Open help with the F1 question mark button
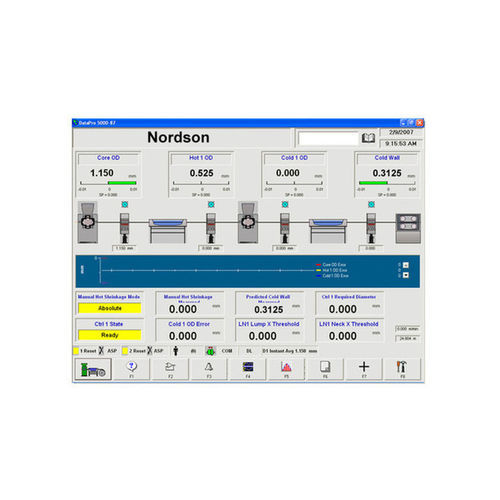 point(132,369)
